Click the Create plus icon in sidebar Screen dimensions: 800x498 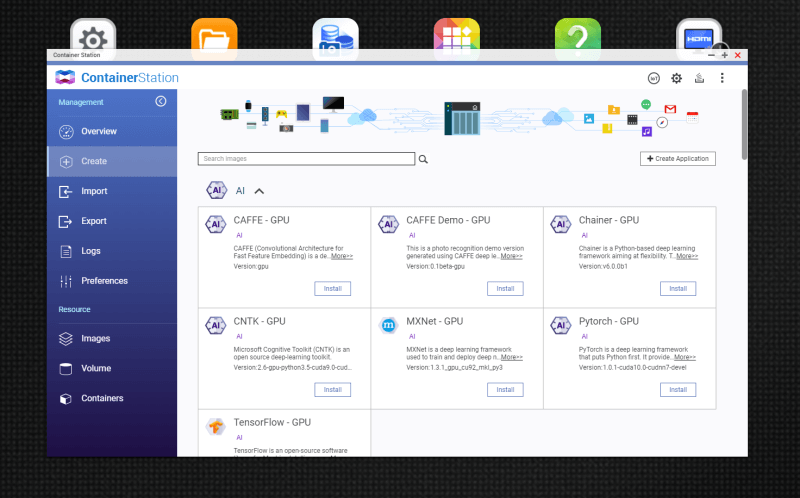pos(66,162)
